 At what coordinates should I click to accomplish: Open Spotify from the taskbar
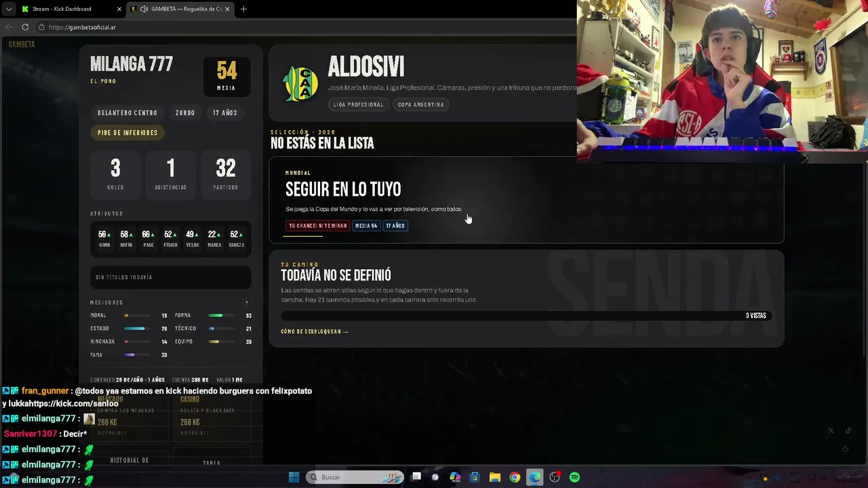pos(574,477)
